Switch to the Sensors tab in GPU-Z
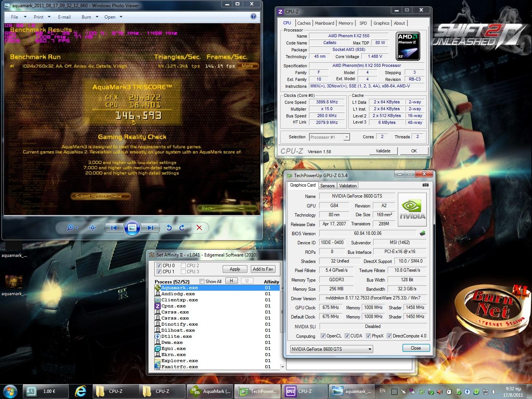Screen dimensions: 532x399 tap(327, 186)
